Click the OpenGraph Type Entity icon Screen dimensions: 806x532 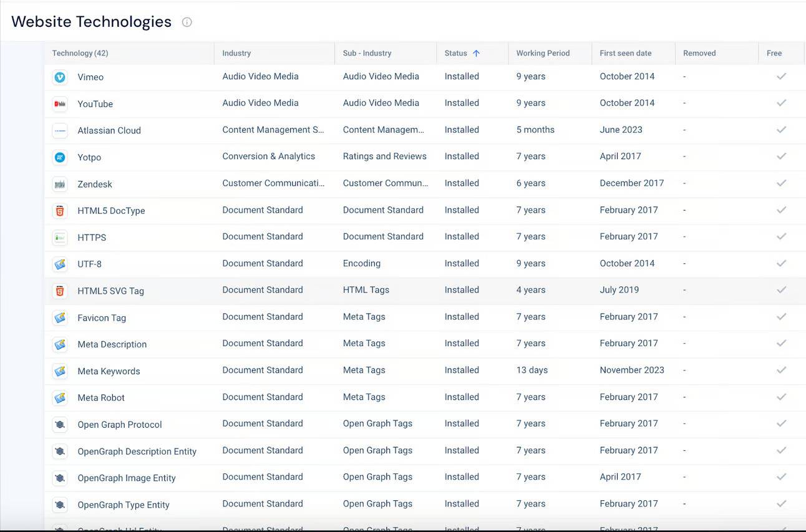60,505
